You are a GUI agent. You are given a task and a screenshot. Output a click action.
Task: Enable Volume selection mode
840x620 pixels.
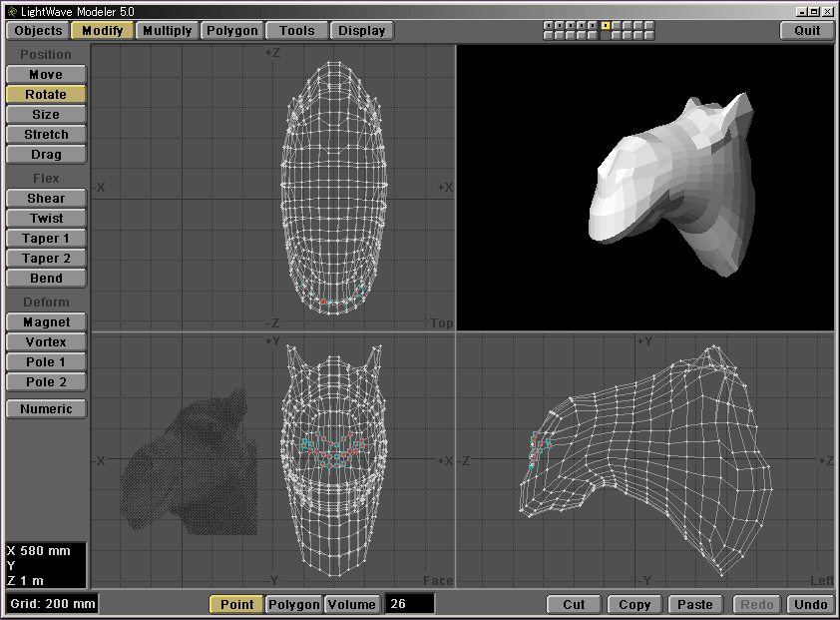click(x=352, y=604)
